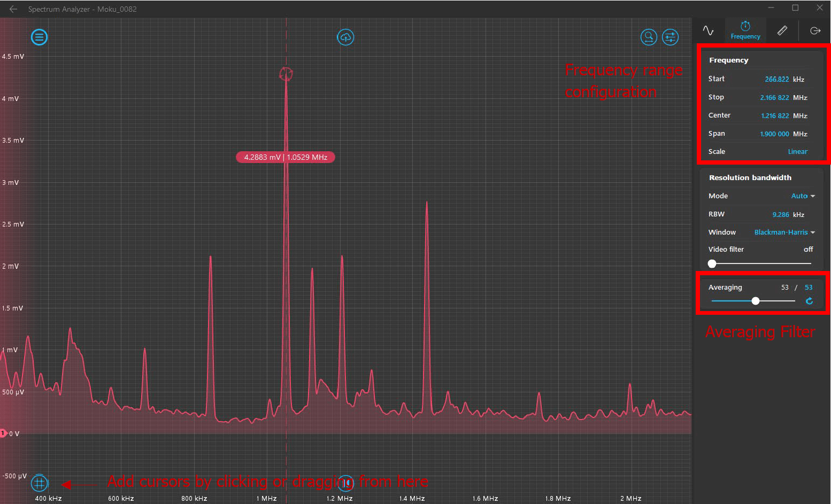This screenshot has height=504, width=831.
Task: Click the Center frequency value
Action: 775,116
